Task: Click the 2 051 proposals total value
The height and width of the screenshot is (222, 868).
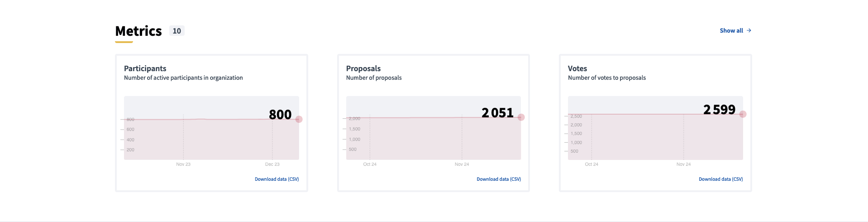Action: [x=497, y=113]
